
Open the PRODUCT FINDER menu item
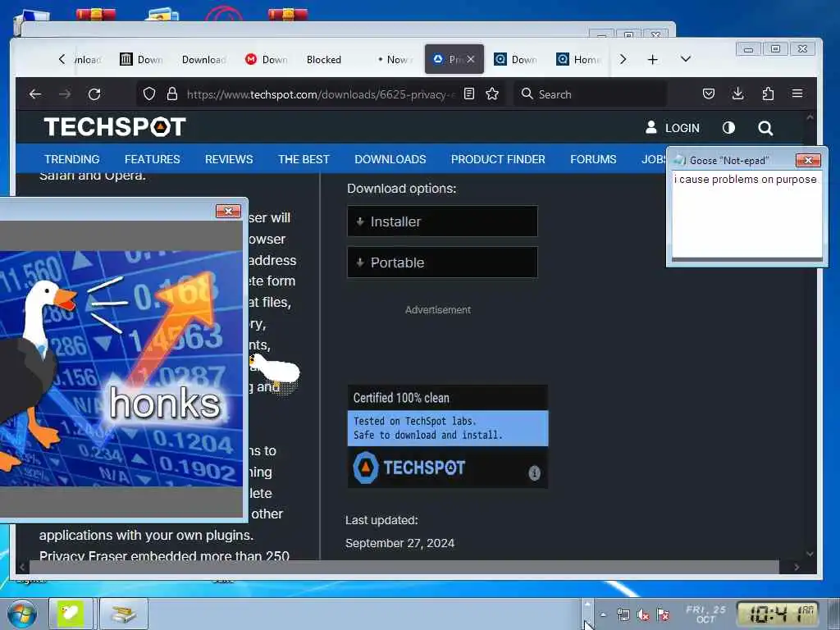[498, 159]
